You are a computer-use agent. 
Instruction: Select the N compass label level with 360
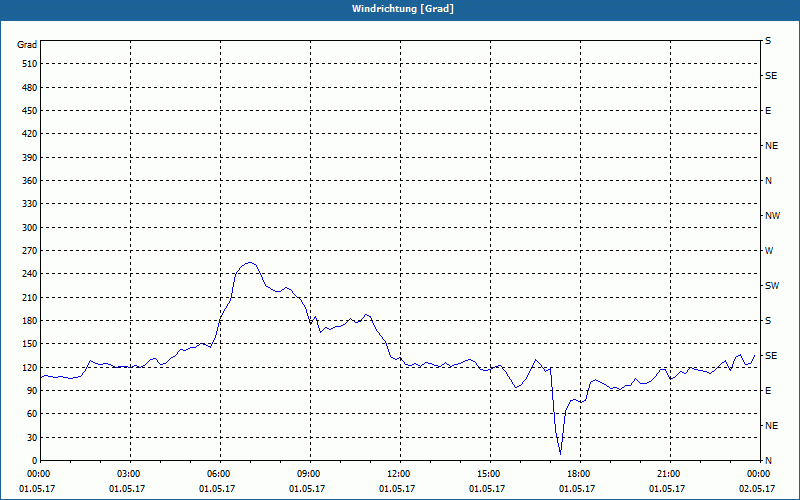(x=768, y=181)
